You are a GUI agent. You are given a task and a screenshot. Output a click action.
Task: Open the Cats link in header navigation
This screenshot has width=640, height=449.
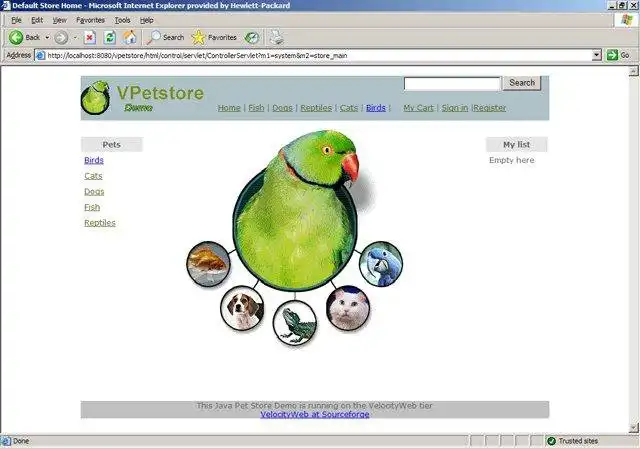[349, 108]
